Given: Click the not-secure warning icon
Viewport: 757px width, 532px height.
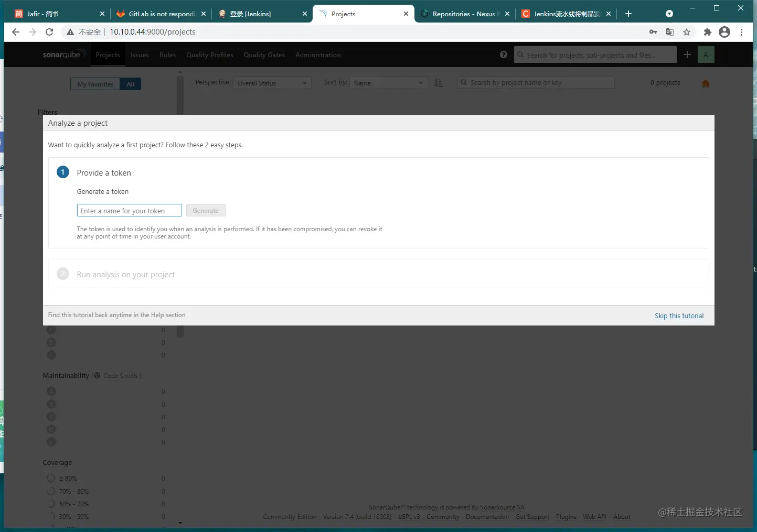Looking at the screenshot, I should [x=70, y=32].
